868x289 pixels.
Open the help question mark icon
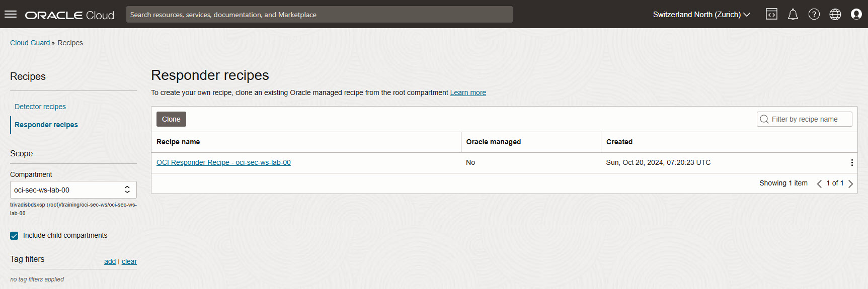814,14
